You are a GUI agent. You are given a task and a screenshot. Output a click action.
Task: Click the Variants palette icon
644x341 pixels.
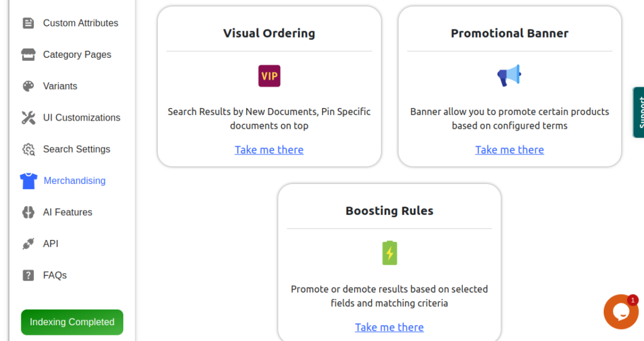coord(28,86)
